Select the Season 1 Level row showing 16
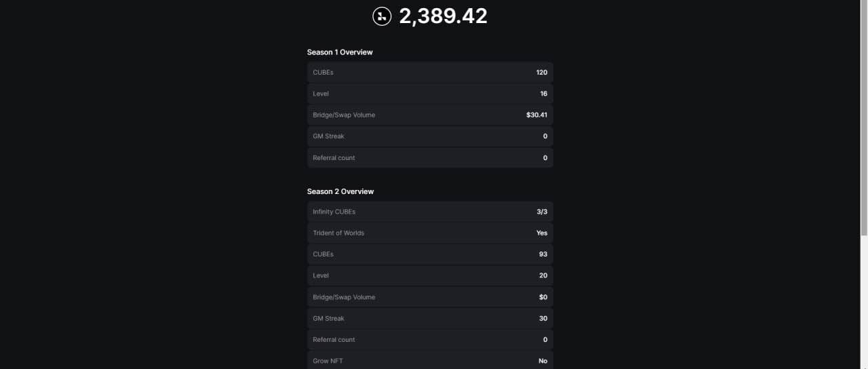868x369 pixels. (430, 94)
